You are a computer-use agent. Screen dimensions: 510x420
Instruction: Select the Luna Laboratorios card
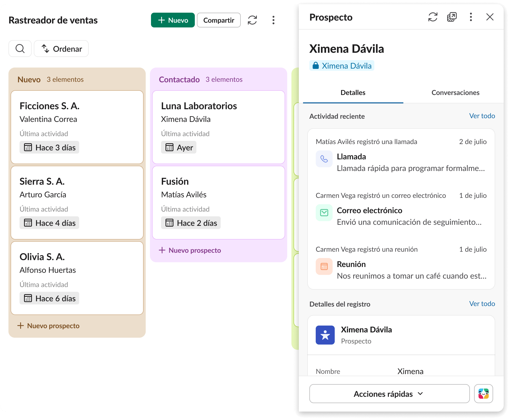(x=219, y=127)
